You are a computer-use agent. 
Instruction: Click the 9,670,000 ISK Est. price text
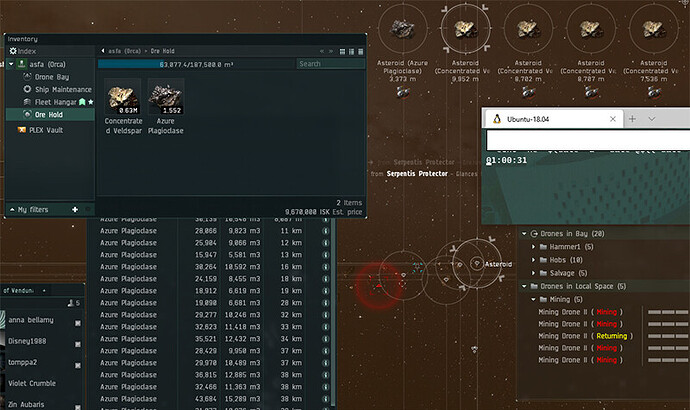[323, 212]
